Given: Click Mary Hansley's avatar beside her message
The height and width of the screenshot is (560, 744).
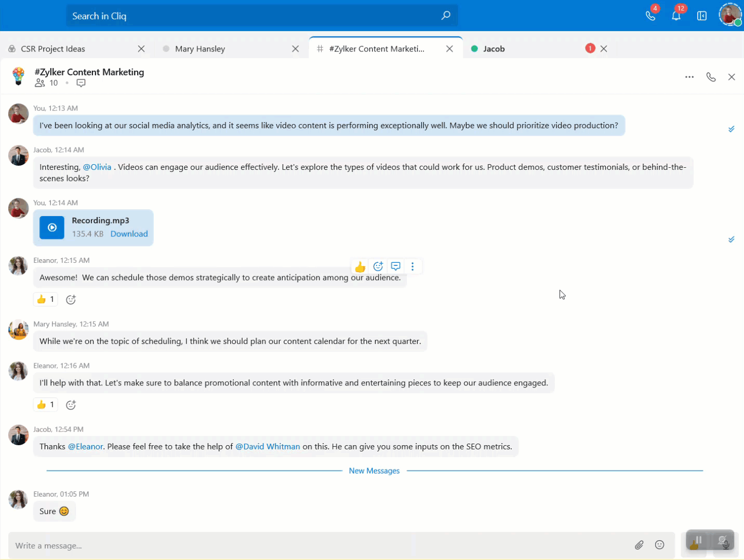Looking at the screenshot, I should [x=18, y=330].
